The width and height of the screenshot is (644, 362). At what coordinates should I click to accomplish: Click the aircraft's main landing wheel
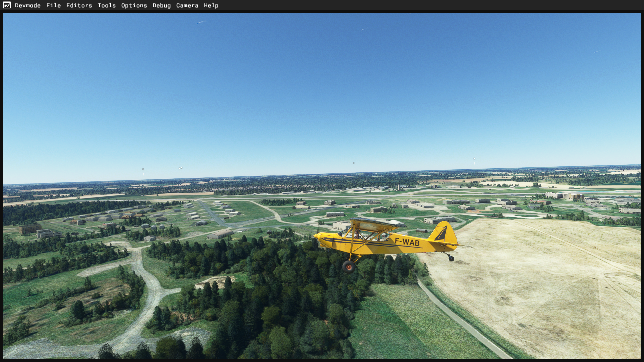348,267
